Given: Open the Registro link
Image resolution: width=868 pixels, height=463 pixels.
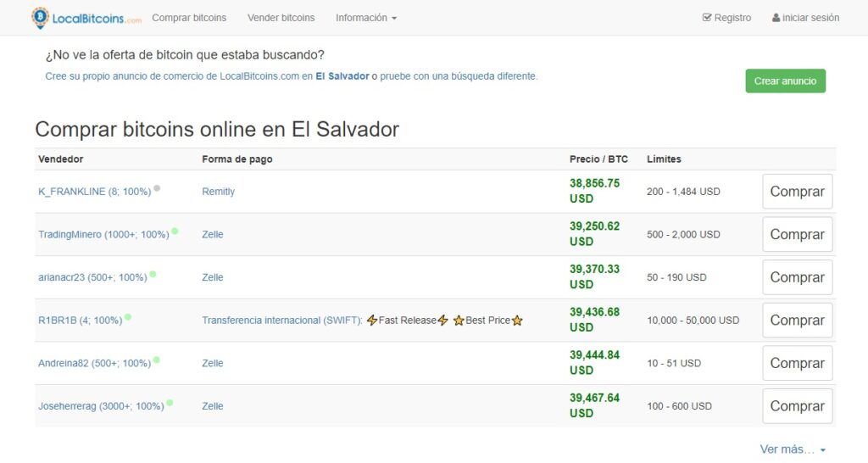Looking at the screenshot, I should coord(726,18).
